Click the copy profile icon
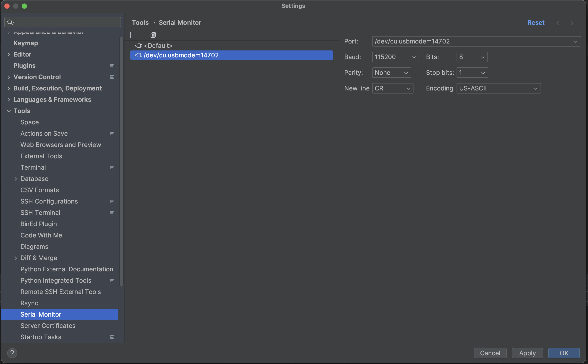This screenshot has height=364, width=588. pyautogui.click(x=153, y=35)
